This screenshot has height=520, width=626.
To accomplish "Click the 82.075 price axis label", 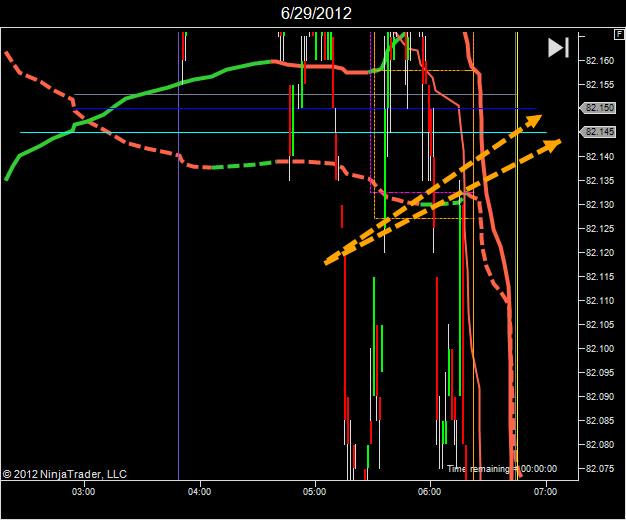I will tap(600, 468).
